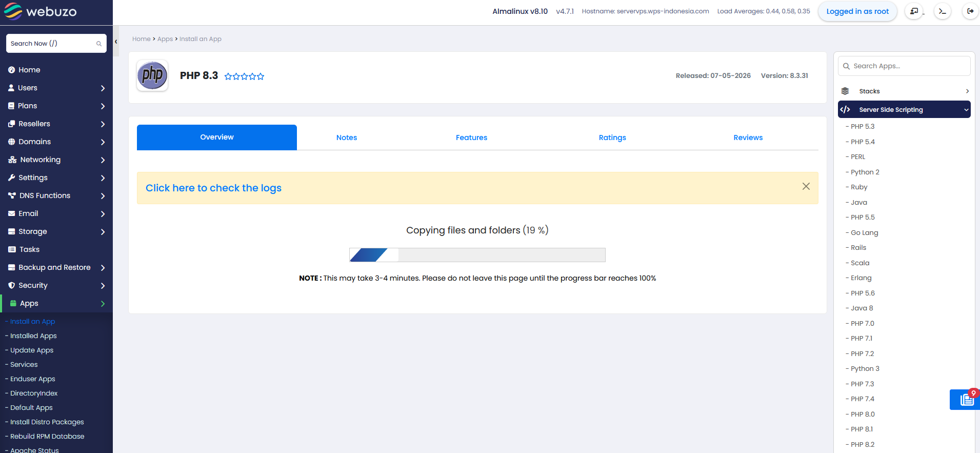Go to Apps breadcrumb link
This screenshot has height=453, width=980.
[165, 39]
